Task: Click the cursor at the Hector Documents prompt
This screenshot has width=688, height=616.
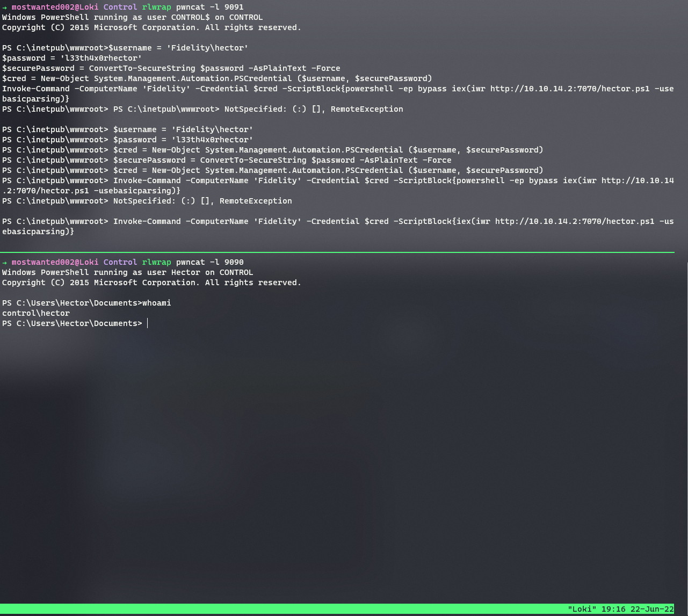Action: (148, 323)
